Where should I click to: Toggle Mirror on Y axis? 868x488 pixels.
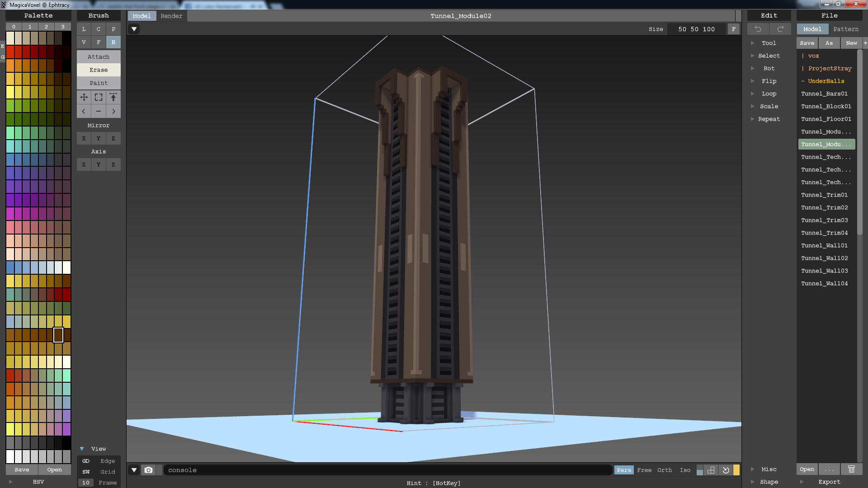[99, 138]
